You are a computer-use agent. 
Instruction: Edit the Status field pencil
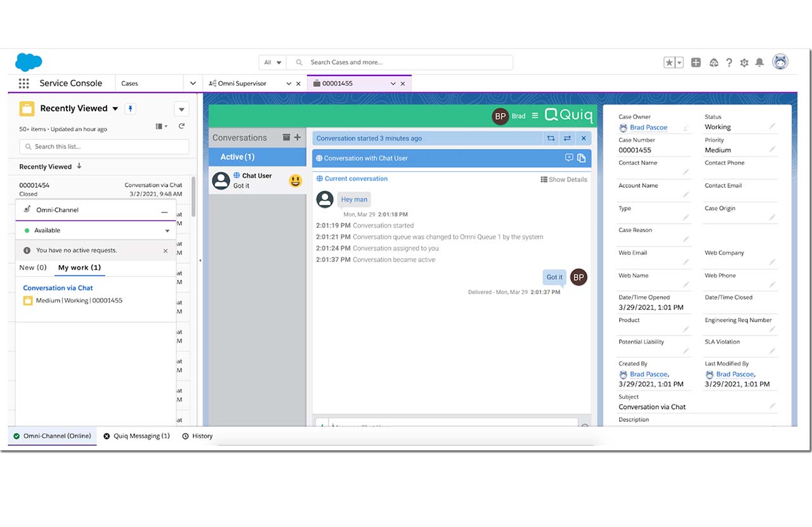(x=772, y=127)
